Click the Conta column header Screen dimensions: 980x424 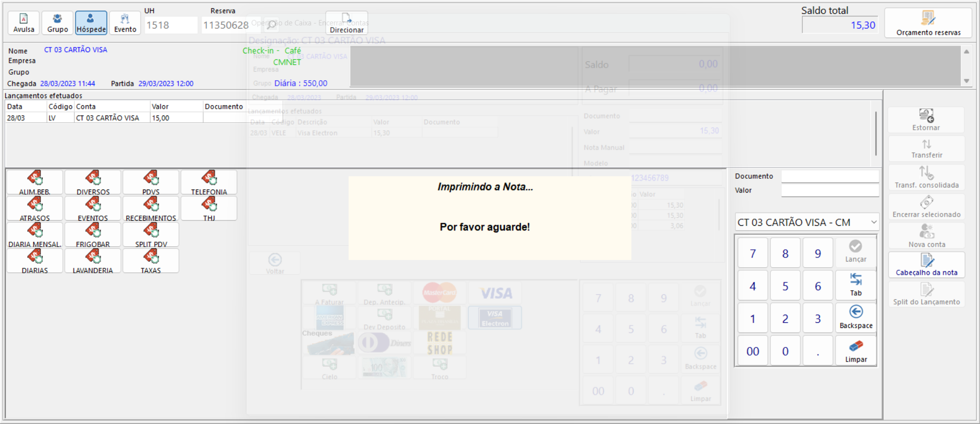(x=112, y=106)
